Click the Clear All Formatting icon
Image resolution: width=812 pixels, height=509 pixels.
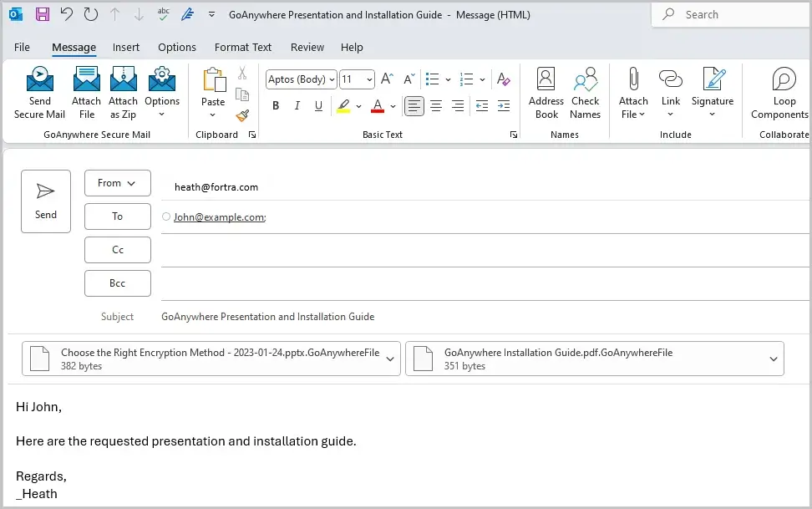click(504, 79)
